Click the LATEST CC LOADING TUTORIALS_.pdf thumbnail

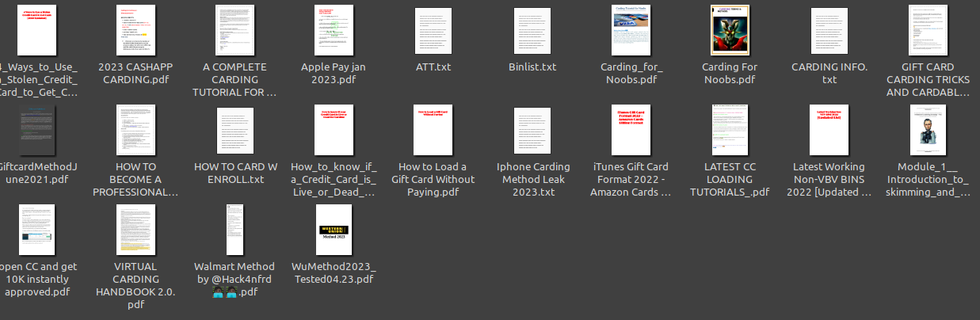click(x=730, y=129)
